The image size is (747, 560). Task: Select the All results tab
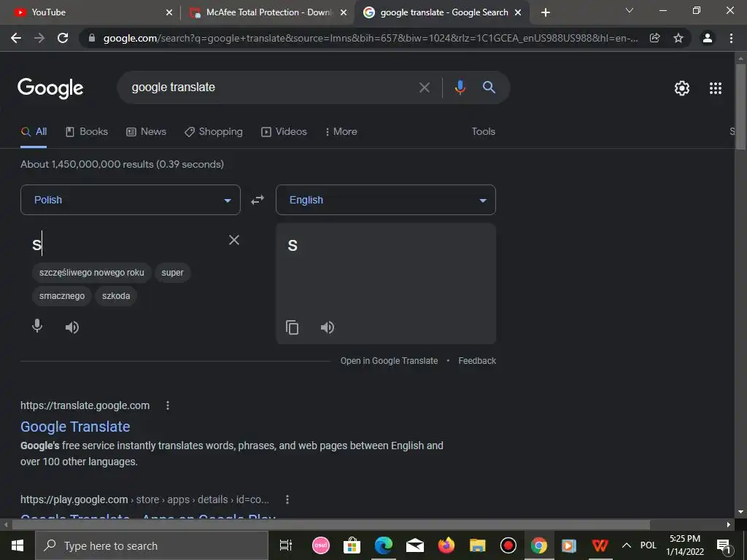[x=34, y=132]
